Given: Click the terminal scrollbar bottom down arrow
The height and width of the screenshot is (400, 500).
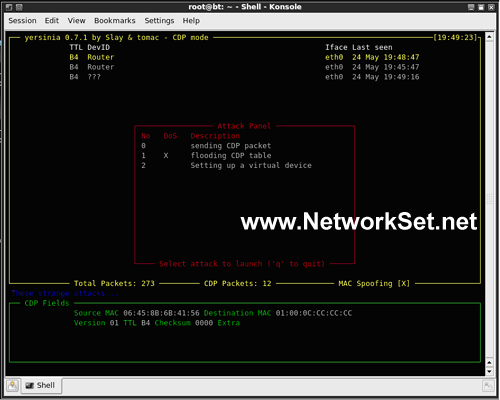Looking at the screenshot, I should click(x=489, y=371).
